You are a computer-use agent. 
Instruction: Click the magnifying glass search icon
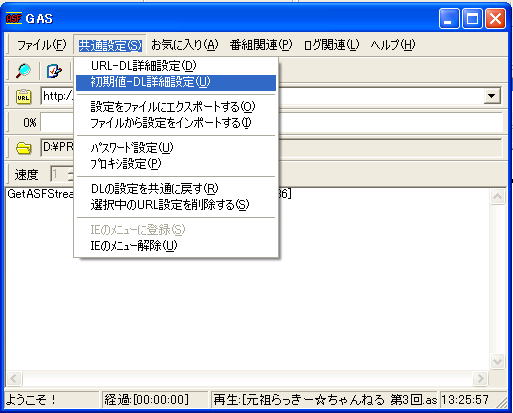(23, 71)
